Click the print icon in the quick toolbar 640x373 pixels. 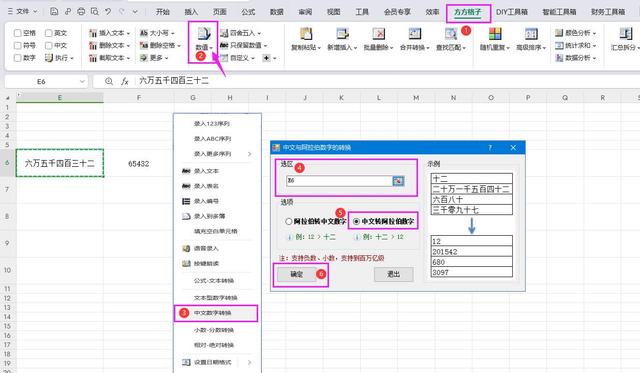click(81, 11)
